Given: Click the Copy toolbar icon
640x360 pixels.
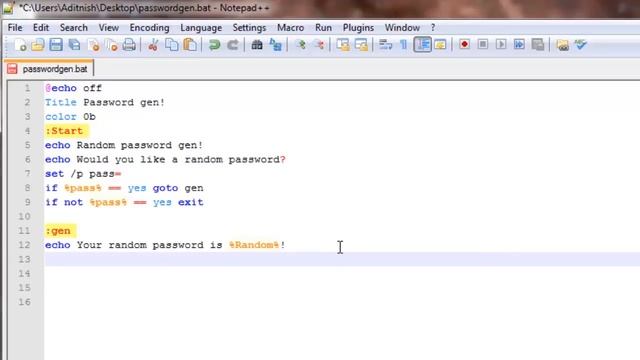Looking at the screenshot, I should click(171, 45).
